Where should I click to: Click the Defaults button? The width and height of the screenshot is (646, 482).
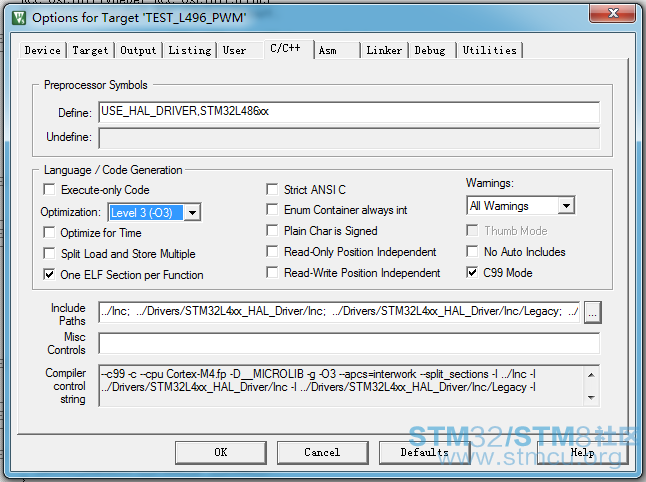pyautogui.click(x=424, y=452)
